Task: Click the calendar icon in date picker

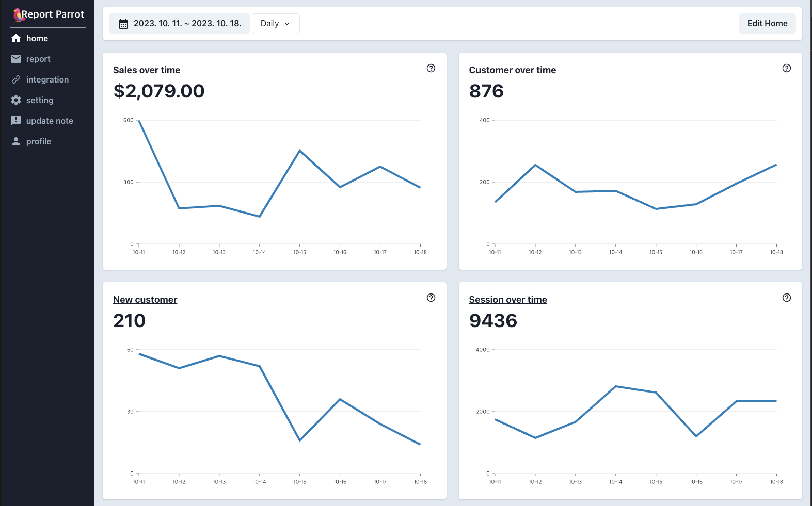Action: 123,24
